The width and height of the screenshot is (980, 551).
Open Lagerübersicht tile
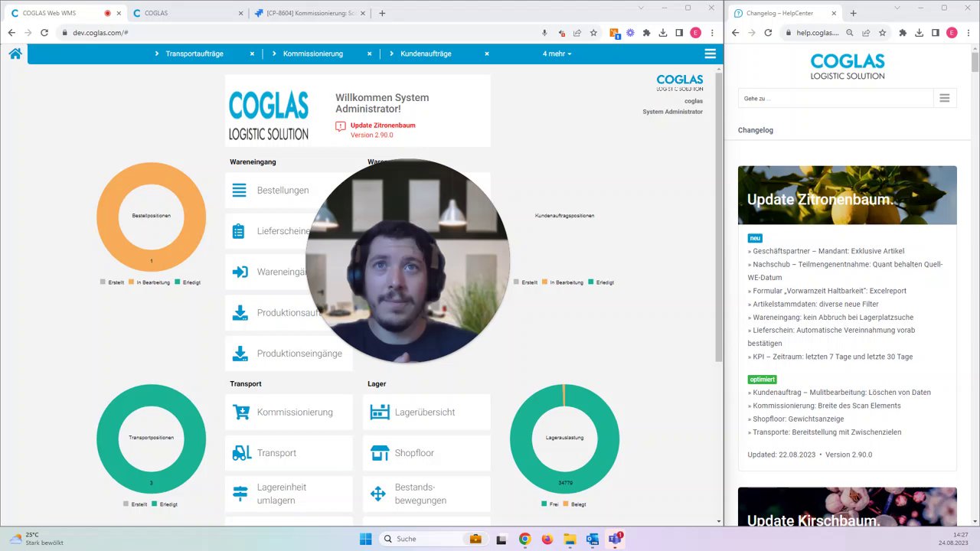pos(426,412)
